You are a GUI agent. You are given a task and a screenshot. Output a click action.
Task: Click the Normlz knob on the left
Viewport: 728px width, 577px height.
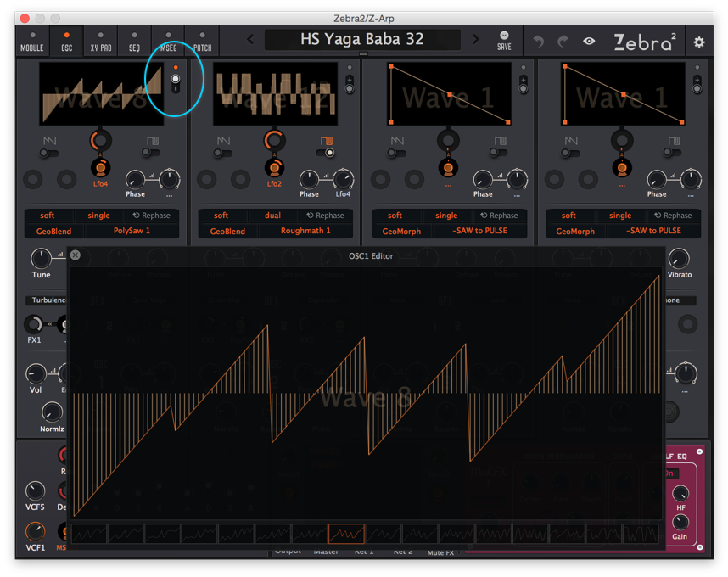coord(52,412)
